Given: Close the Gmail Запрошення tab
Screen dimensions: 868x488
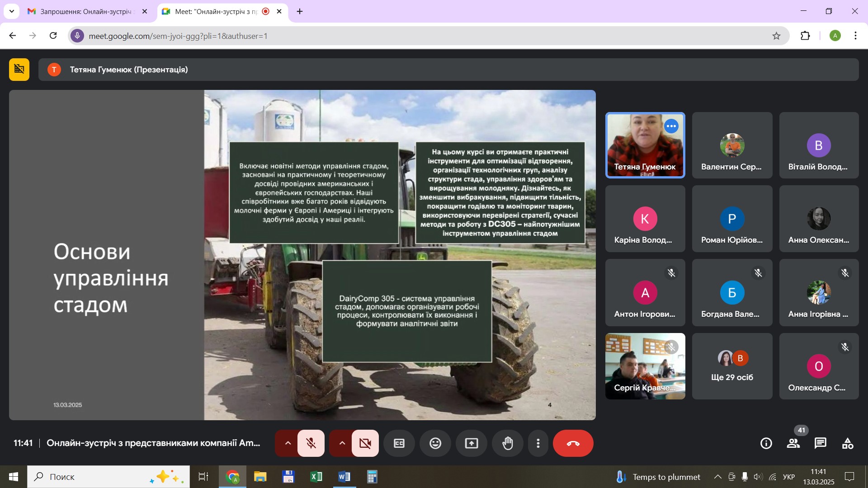Looking at the screenshot, I should pos(145,11).
